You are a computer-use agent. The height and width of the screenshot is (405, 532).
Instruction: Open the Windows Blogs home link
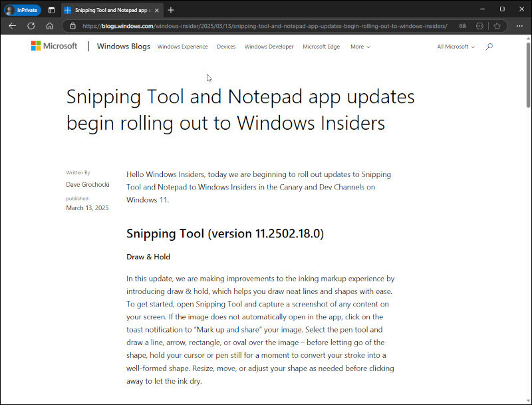click(x=124, y=46)
